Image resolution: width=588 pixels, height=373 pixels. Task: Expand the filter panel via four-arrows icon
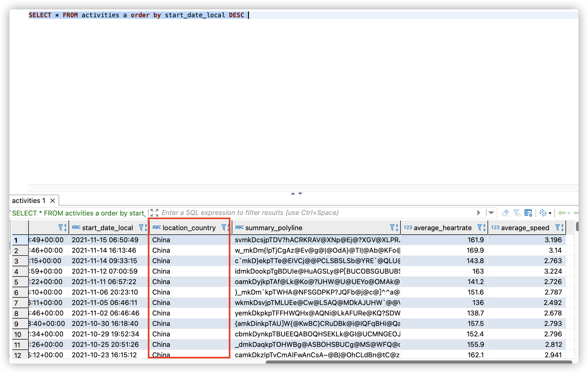(155, 212)
